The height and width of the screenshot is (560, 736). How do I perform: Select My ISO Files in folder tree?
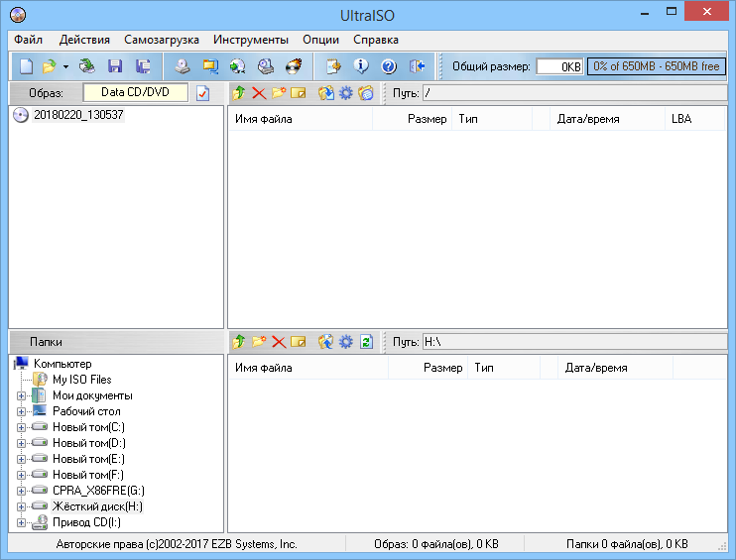pos(81,380)
